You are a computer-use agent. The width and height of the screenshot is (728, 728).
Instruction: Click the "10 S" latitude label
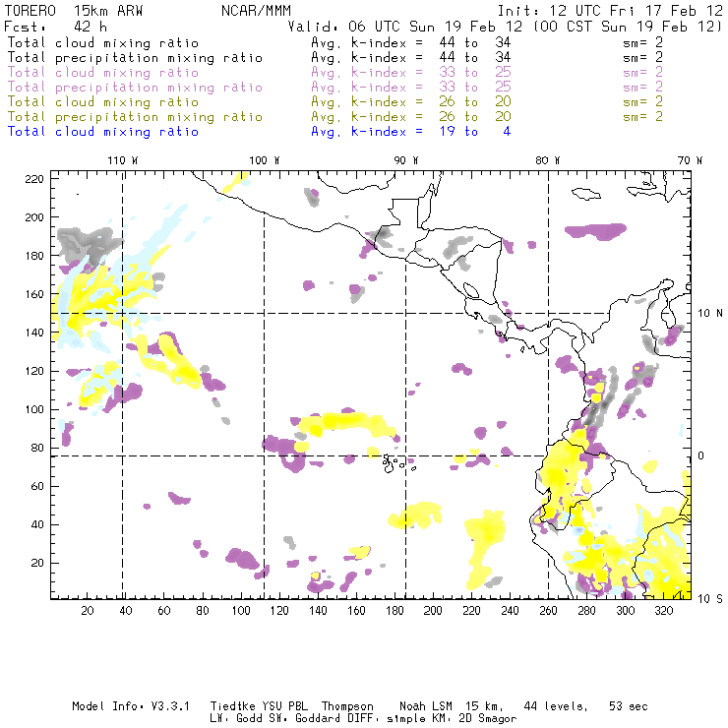click(710, 598)
